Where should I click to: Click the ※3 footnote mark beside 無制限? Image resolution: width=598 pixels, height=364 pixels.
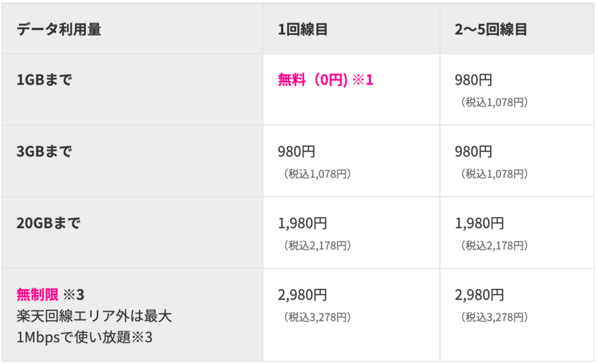[x=74, y=295]
